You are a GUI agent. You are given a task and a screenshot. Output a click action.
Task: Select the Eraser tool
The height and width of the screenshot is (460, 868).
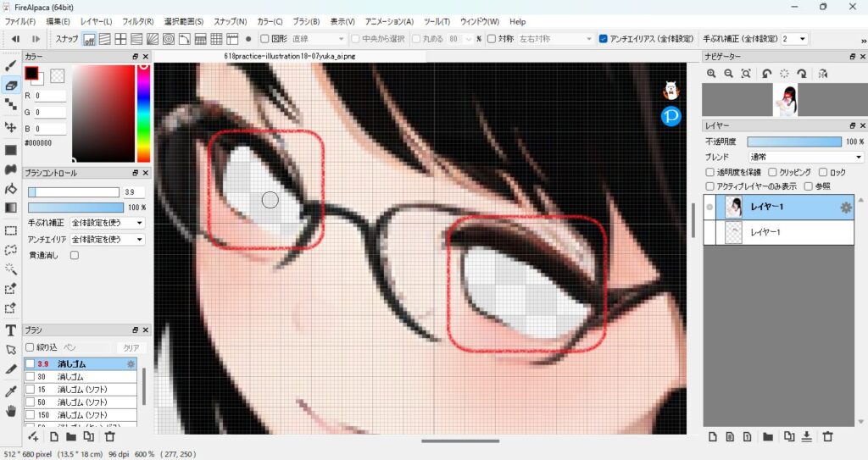click(10, 85)
